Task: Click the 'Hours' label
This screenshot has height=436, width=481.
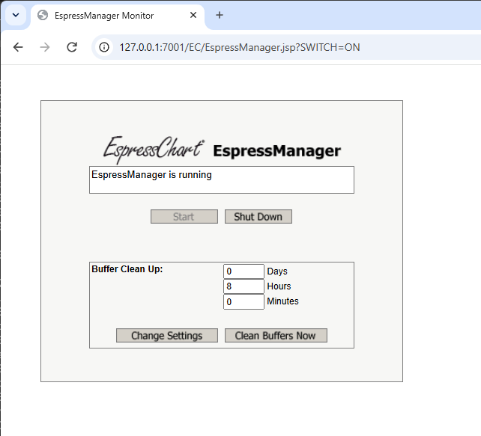Action: click(x=279, y=286)
